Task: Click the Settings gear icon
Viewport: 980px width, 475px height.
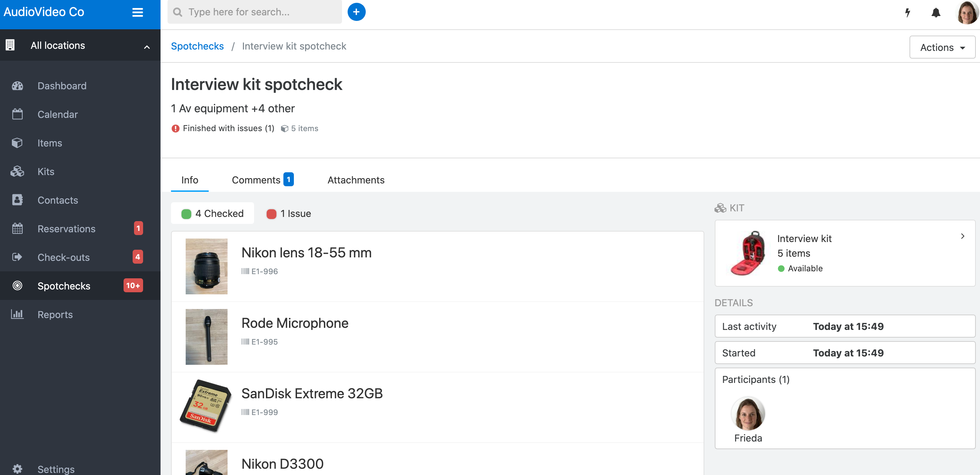Action: (x=17, y=469)
